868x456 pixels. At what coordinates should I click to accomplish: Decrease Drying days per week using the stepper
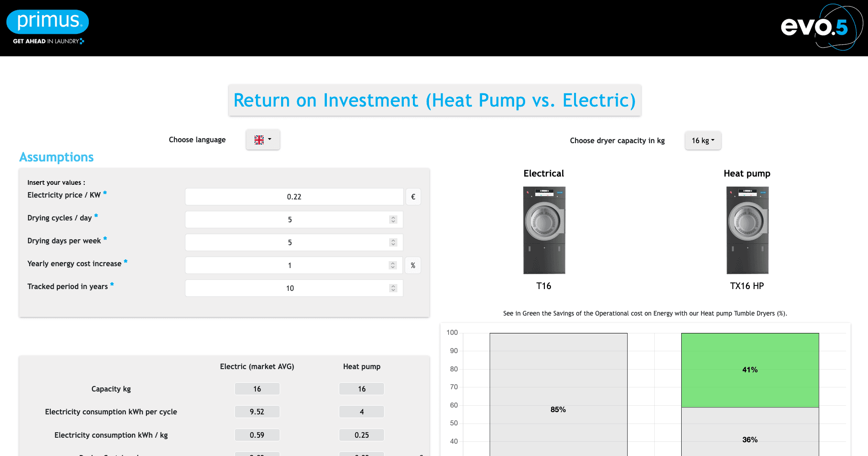click(393, 244)
